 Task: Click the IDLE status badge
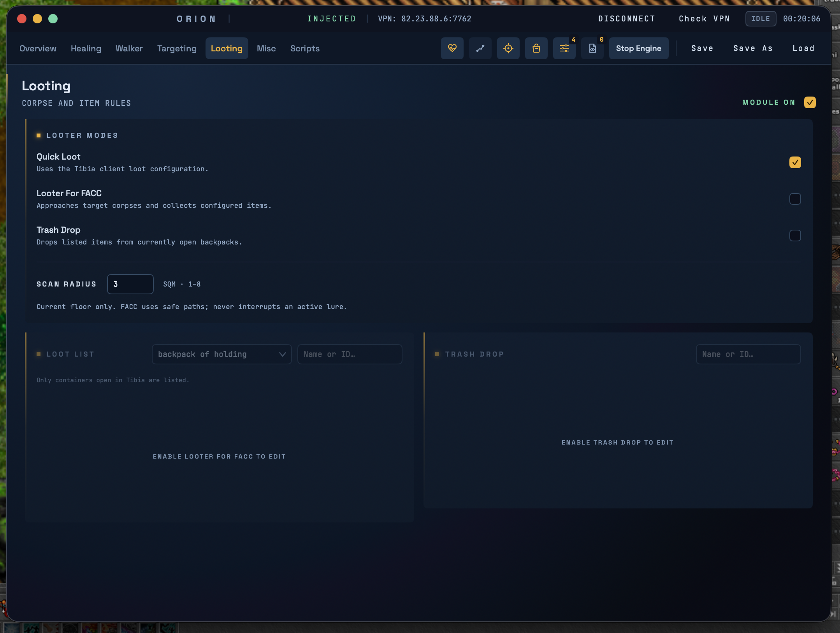pyautogui.click(x=761, y=19)
